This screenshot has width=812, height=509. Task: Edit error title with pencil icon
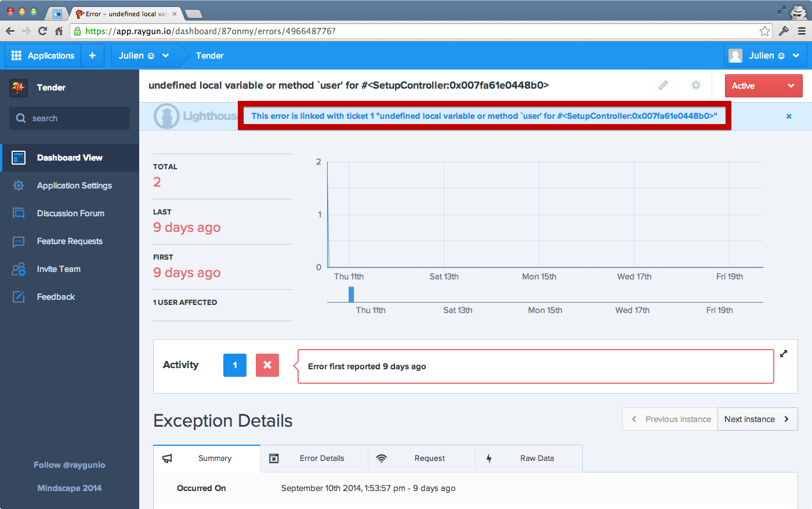click(664, 85)
